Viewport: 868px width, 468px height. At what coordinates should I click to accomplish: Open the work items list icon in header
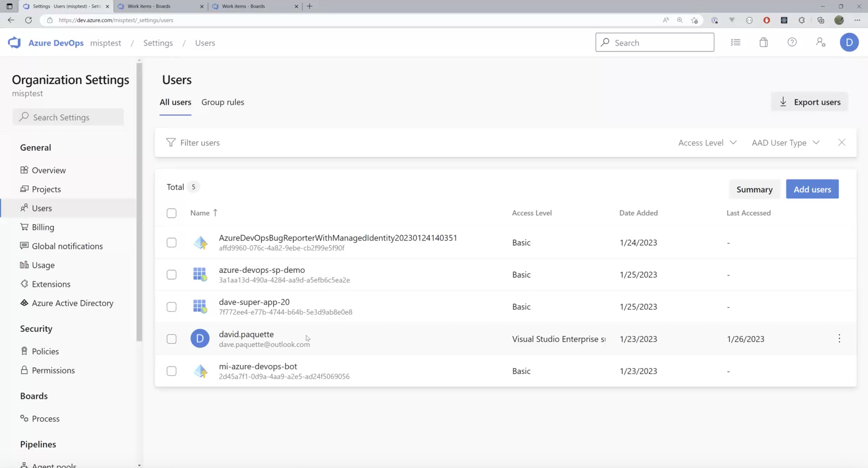pos(735,42)
